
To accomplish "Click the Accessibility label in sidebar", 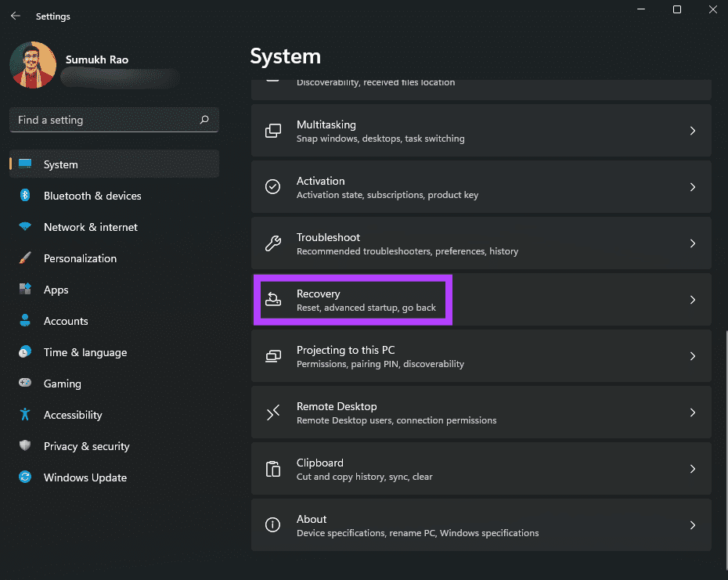I will [x=73, y=415].
